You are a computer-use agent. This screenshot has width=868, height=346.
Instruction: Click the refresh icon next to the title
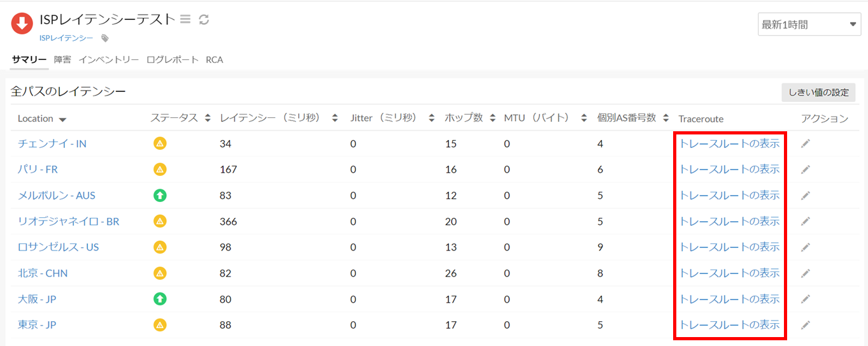(204, 20)
